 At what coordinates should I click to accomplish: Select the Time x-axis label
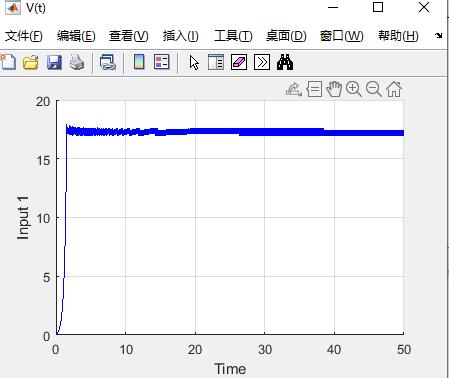(x=230, y=369)
